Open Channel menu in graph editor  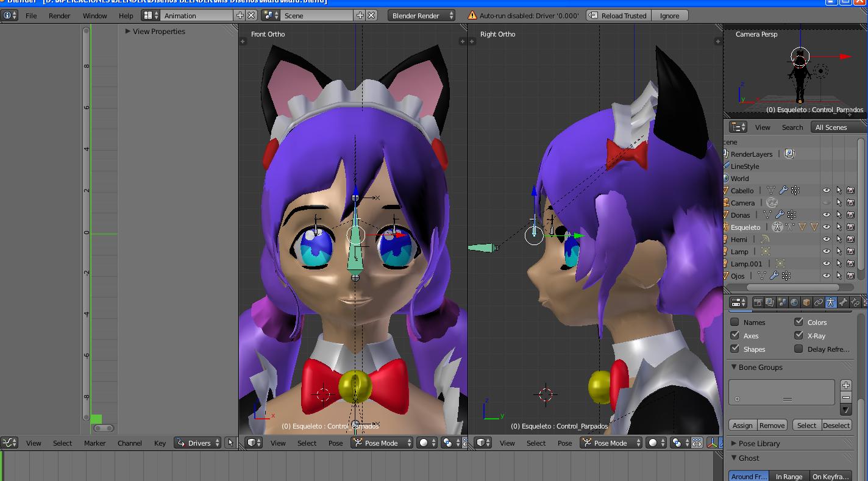130,443
